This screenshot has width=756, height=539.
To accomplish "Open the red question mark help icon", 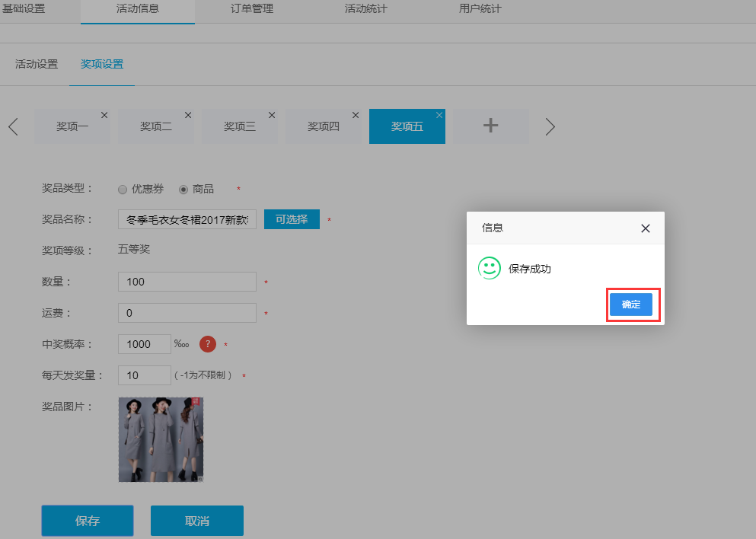I will coord(208,344).
